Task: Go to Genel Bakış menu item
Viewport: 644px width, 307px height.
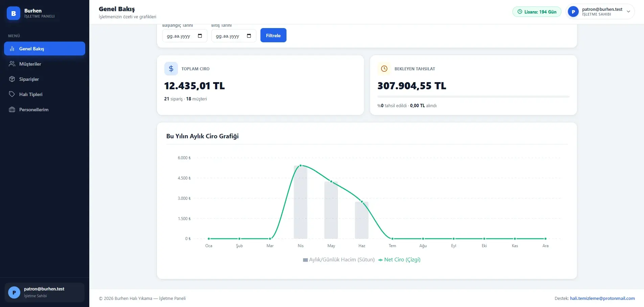Action: [x=45, y=49]
